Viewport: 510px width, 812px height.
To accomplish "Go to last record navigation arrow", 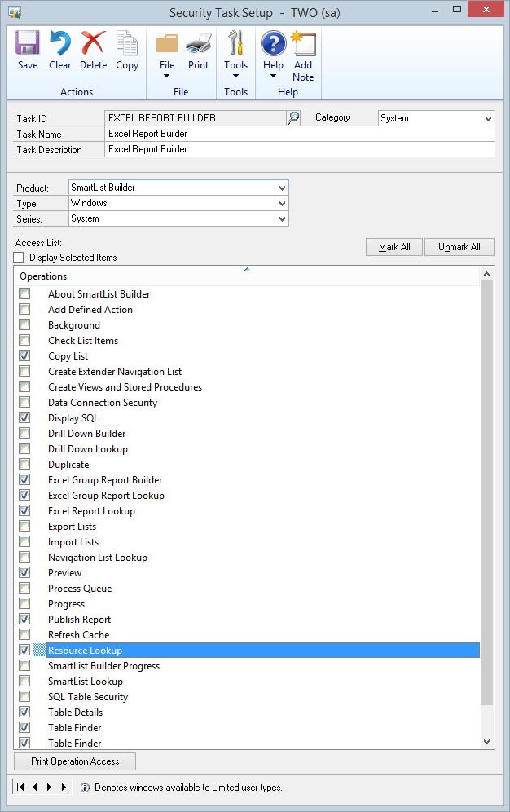I will pyautogui.click(x=64, y=788).
